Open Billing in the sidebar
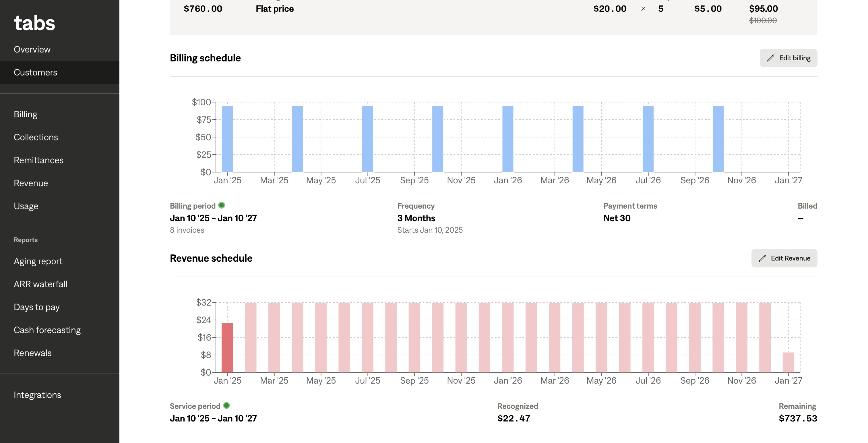The width and height of the screenshot is (868, 443). [26, 114]
